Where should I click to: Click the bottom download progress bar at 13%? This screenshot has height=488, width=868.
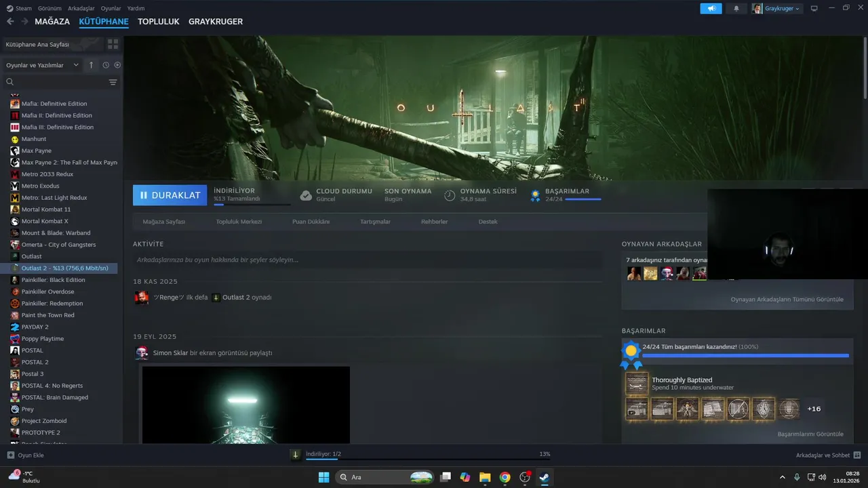pos(428,460)
